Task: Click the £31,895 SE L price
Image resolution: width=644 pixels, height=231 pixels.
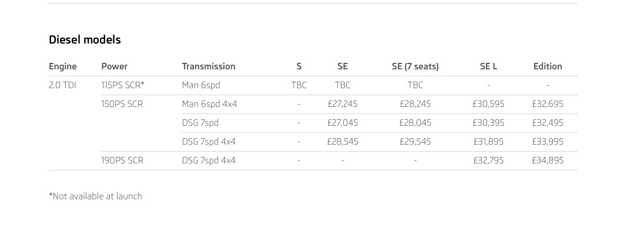Action: (x=488, y=142)
